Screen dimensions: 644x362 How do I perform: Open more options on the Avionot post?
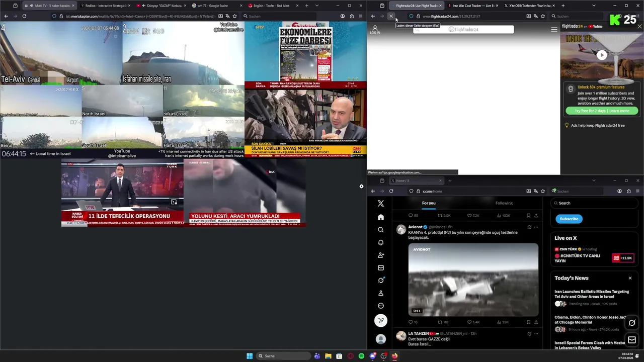coord(536,227)
